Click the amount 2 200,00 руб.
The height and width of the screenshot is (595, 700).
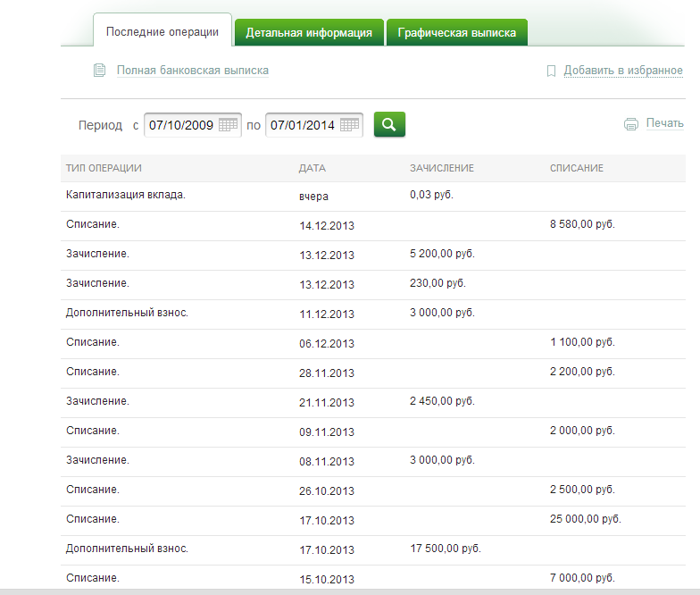[x=582, y=372]
